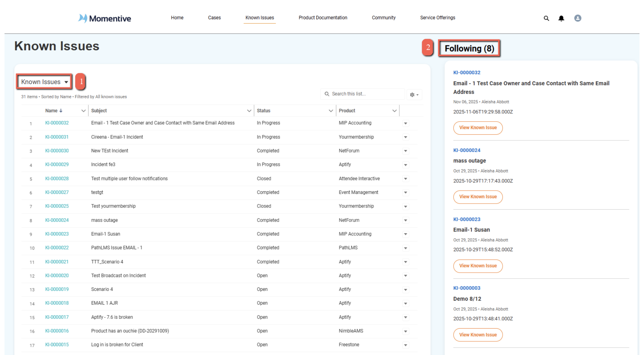Screen dimensions: 644x355
Task: Open Subject column actions chevron
Action: pos(249,111)
